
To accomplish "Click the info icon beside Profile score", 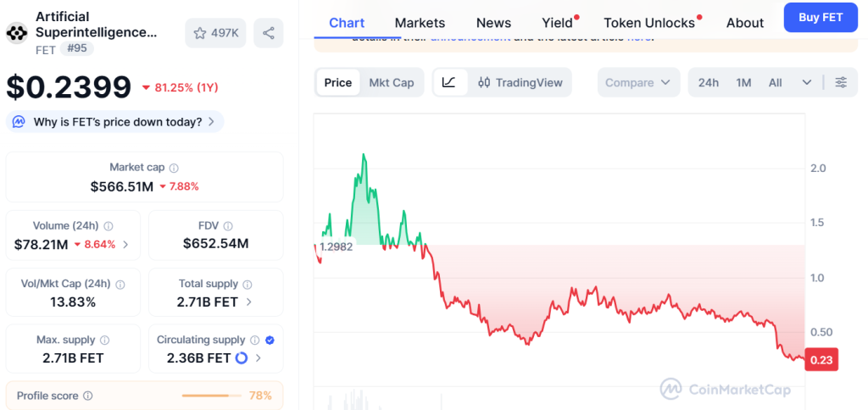I will pyautogui.click(x=88, y=396).
